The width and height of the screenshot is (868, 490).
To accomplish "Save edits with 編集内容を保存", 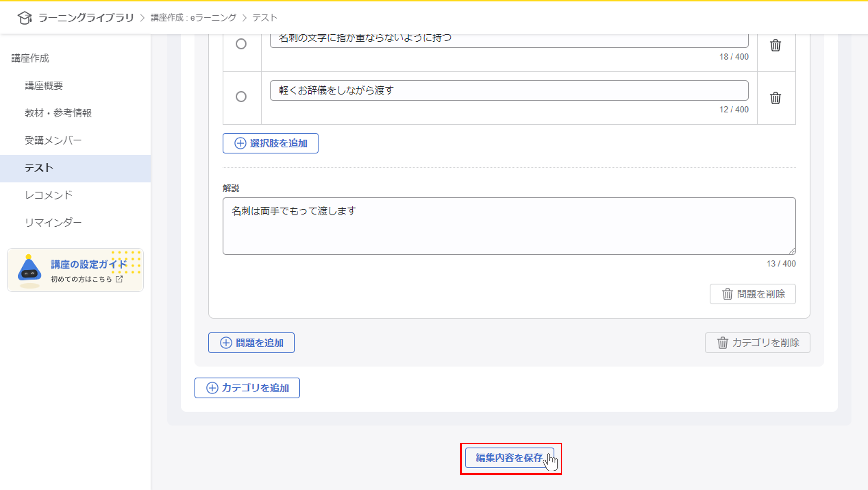I will 510,458.
